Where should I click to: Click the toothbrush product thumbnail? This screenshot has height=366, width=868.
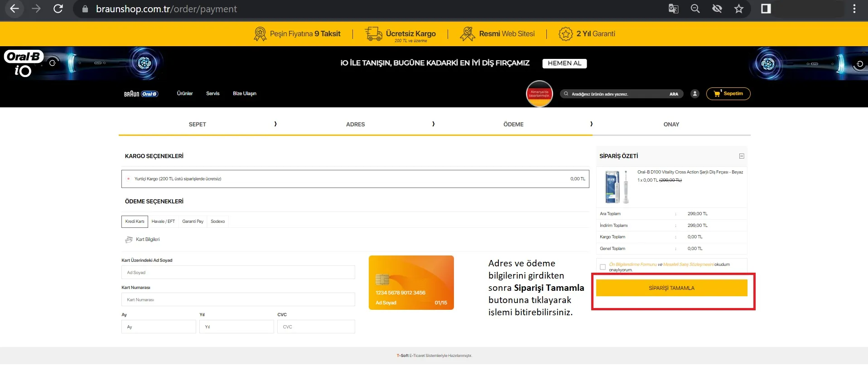pyautogui.click(x=617, y=187)
